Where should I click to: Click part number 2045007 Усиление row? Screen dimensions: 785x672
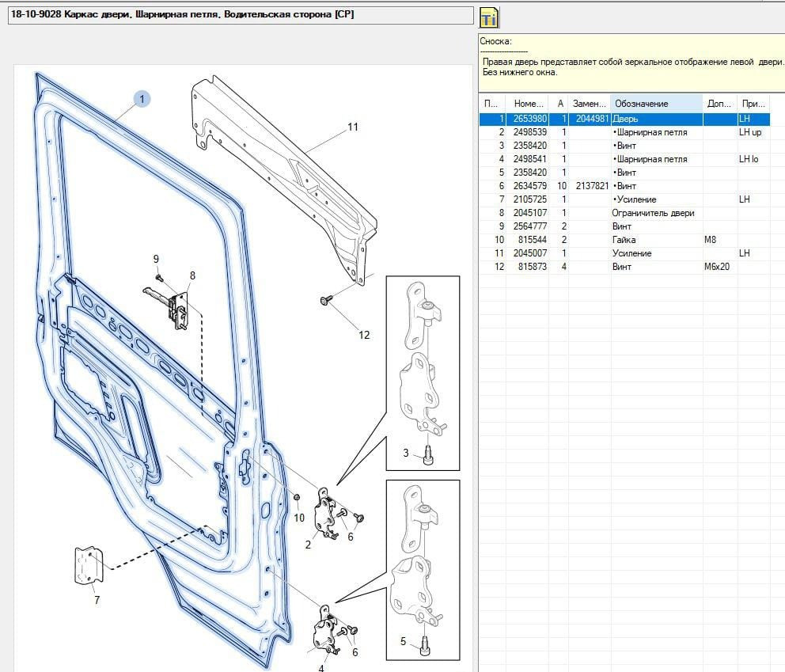(529, 253)
